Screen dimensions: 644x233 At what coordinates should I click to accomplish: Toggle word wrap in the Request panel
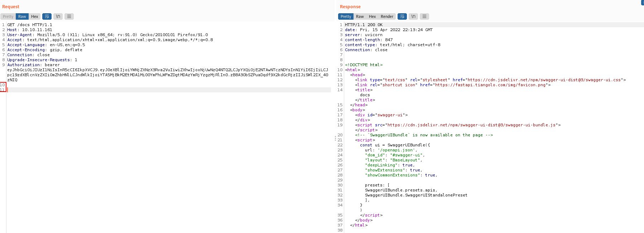[47, 16]
